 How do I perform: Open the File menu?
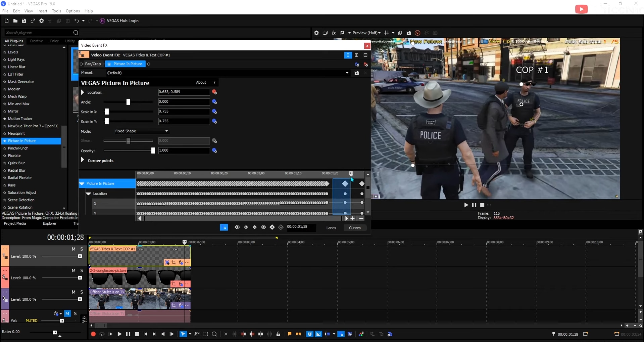click(x=5, y=11)
